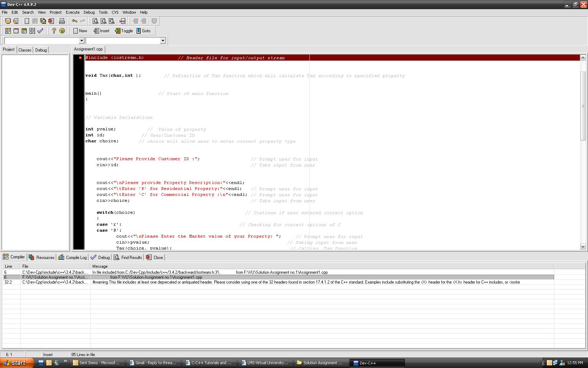Switch to the Project sidebar tab
This screenshot has width=588, height=368.
(x=9, y=50)
